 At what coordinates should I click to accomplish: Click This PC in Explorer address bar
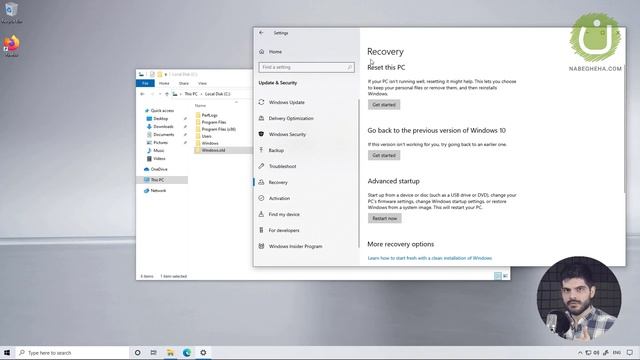point(191,94)
